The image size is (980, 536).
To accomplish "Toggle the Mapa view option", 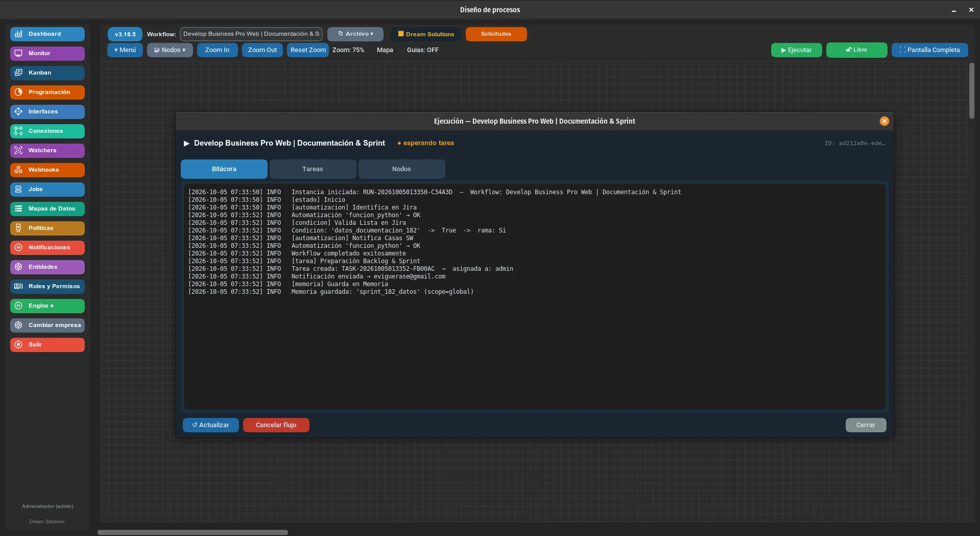I will click(x=385, y=50).
